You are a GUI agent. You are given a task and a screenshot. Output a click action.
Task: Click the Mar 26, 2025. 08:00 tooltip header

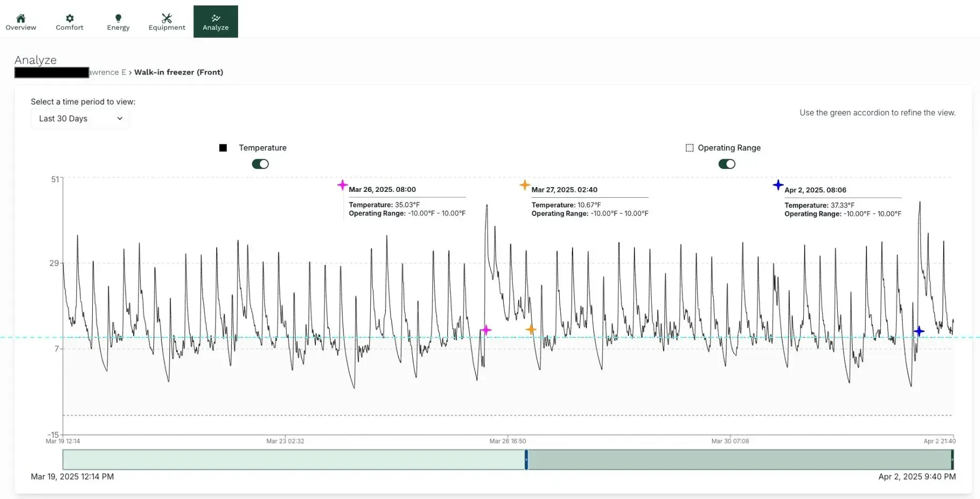click(x=382, y=189)
